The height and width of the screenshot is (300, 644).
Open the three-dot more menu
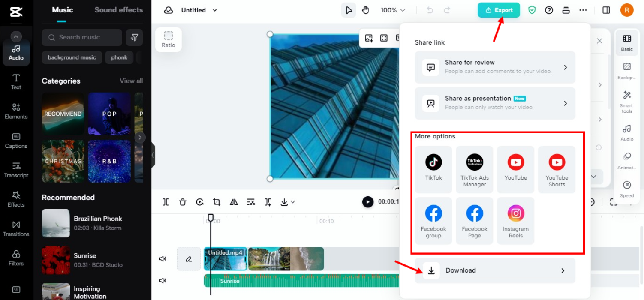pyautogui.click(x=583, y=10)
